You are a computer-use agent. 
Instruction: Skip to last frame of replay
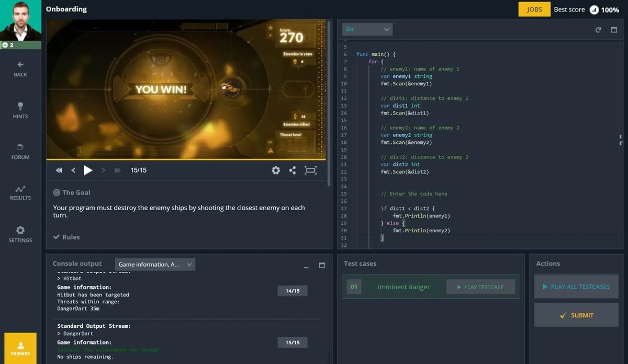(x=118, y=170)
